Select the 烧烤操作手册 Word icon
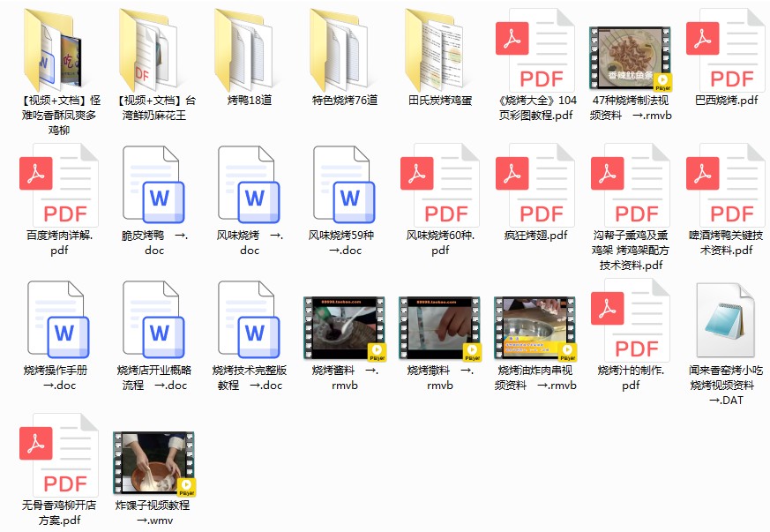This screenshot has width=770, height=532. (x=59, y=319)
